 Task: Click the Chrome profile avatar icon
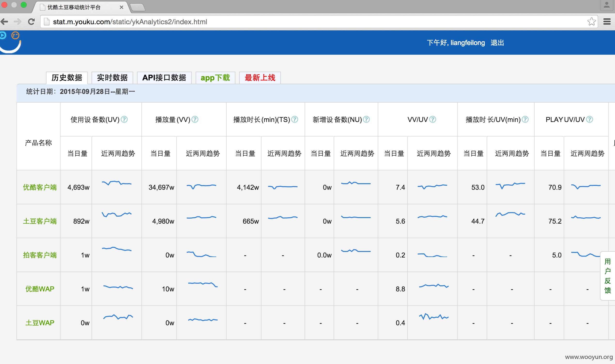coord(607,5)
